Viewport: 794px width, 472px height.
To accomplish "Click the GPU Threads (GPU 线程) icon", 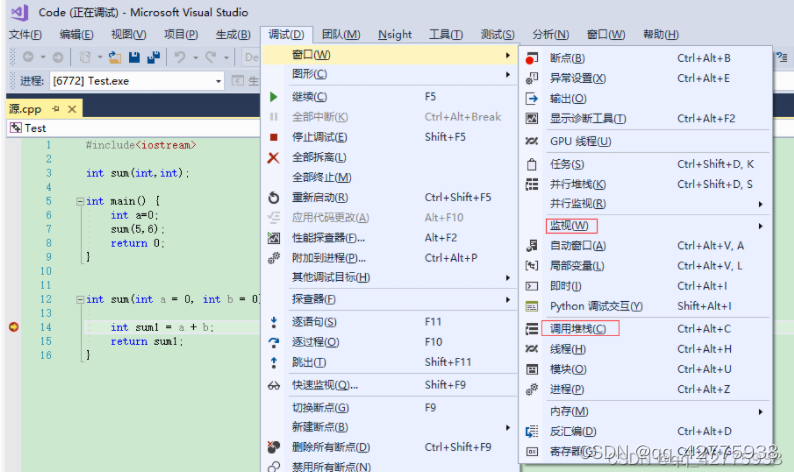I will click(531, 141).
